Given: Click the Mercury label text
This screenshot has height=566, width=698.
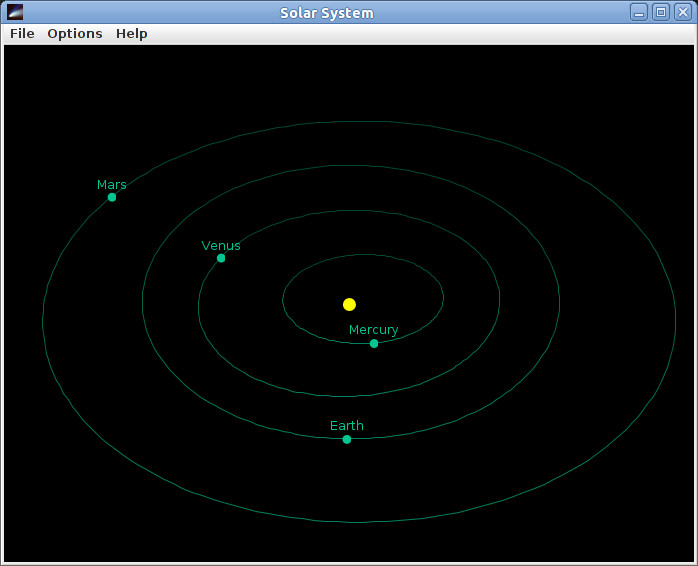Looking at the screenshot, I should (x=373, y=330).
